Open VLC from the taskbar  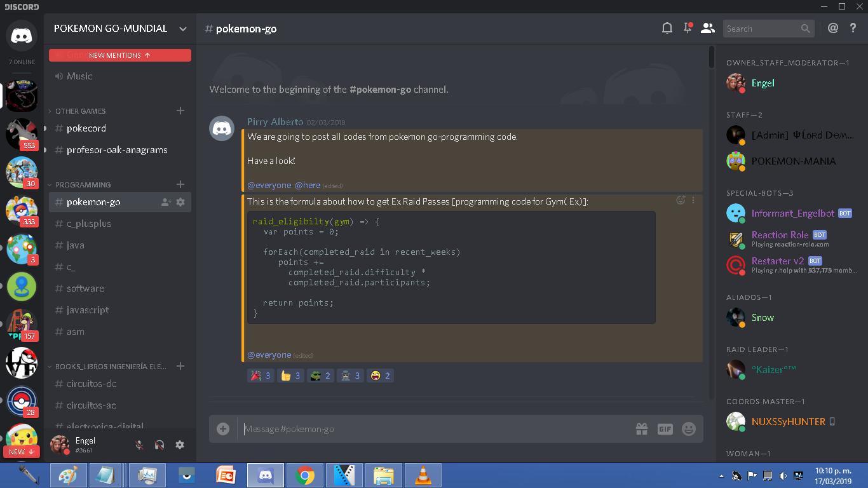point(423,475)
